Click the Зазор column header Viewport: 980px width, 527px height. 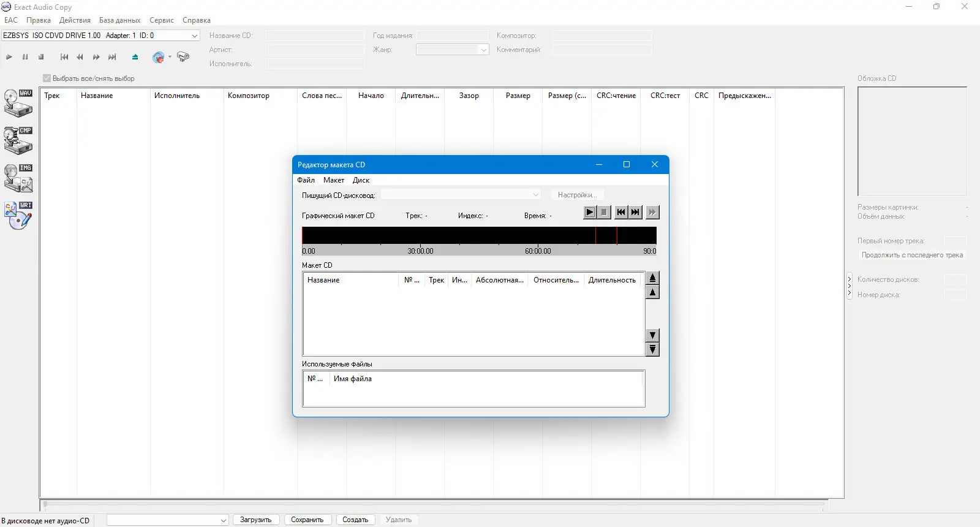click(x=469, y=96)
